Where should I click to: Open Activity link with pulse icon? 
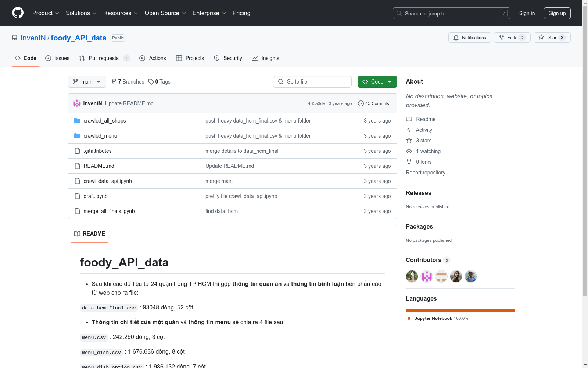tap(419, 130)
